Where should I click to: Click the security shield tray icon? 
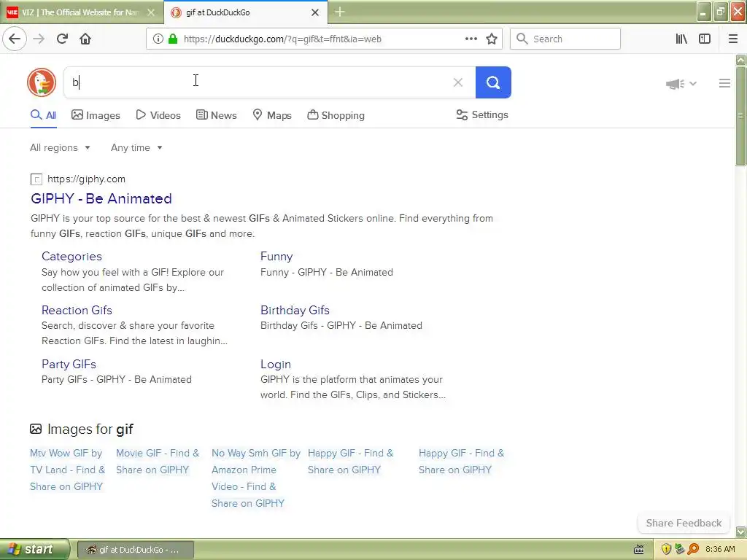[x=666, y=550]
